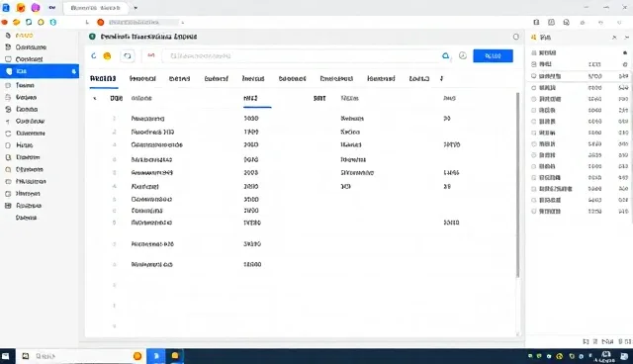Viewport: 633px width, 364px height.
Task: Open the dropdown arrow beside the top window tab
Action: tap(136, 8)
